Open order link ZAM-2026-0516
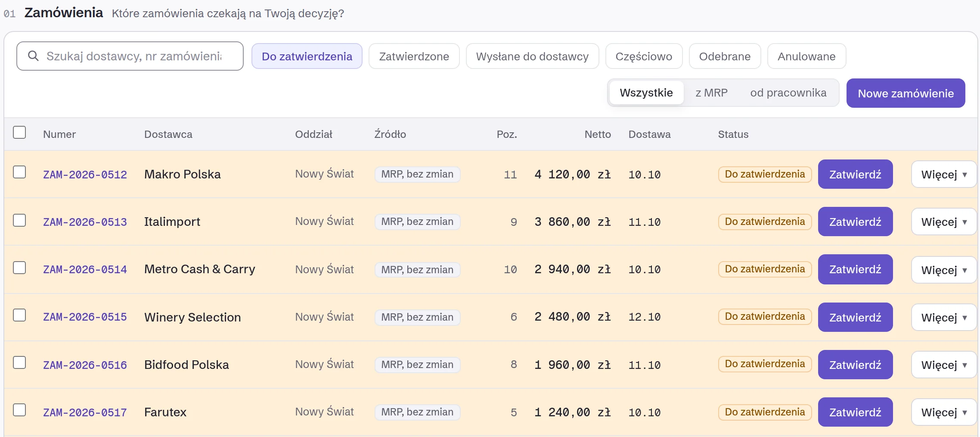Image resolution: width=980 pixels, height=437 pixels. tap(85, 365)
